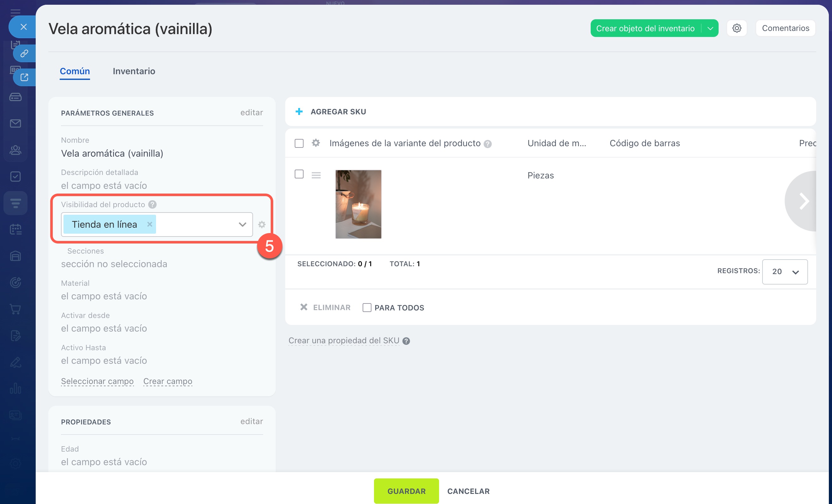The height and width of the screenshot is (504, 832).
Task: Click help icon next to Visibilidad del producto
Action: pyautogui.click(x=152, y=205)
